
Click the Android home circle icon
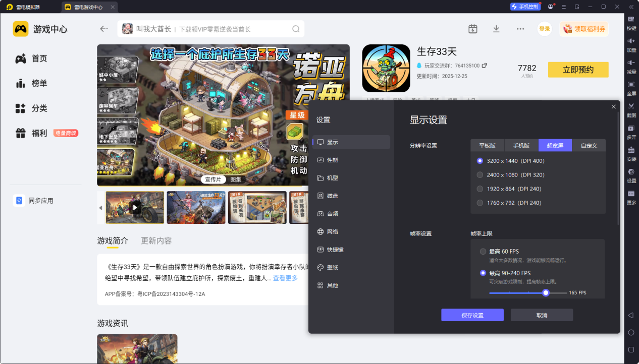click(631, 332)
